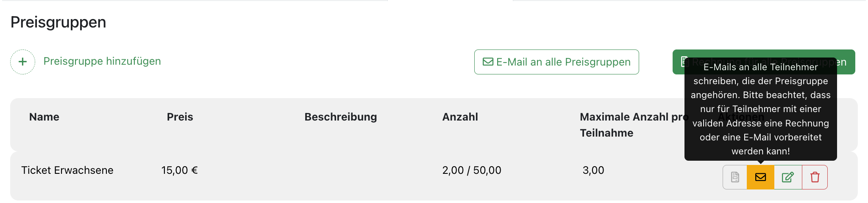This screenshot has width=868, height=203.
Task: Click the Preis column header
Action: pos(180,117)
